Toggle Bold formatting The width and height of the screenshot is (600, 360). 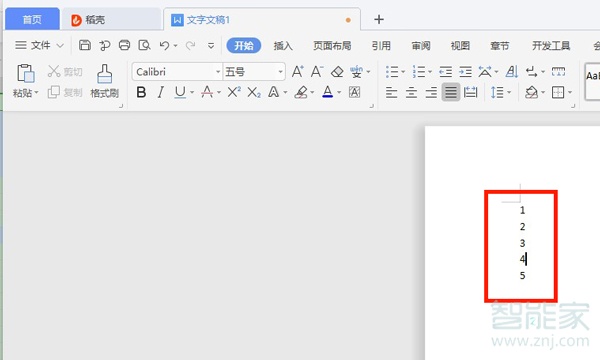141,92
